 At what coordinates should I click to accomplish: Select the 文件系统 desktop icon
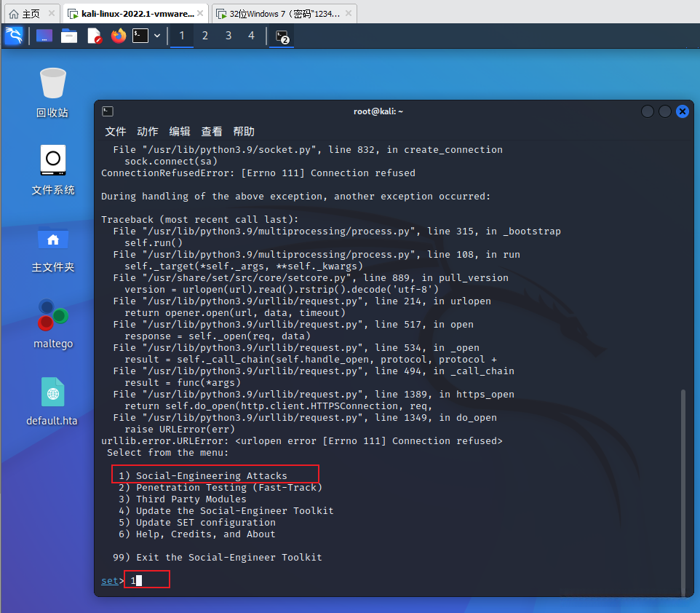52,170
